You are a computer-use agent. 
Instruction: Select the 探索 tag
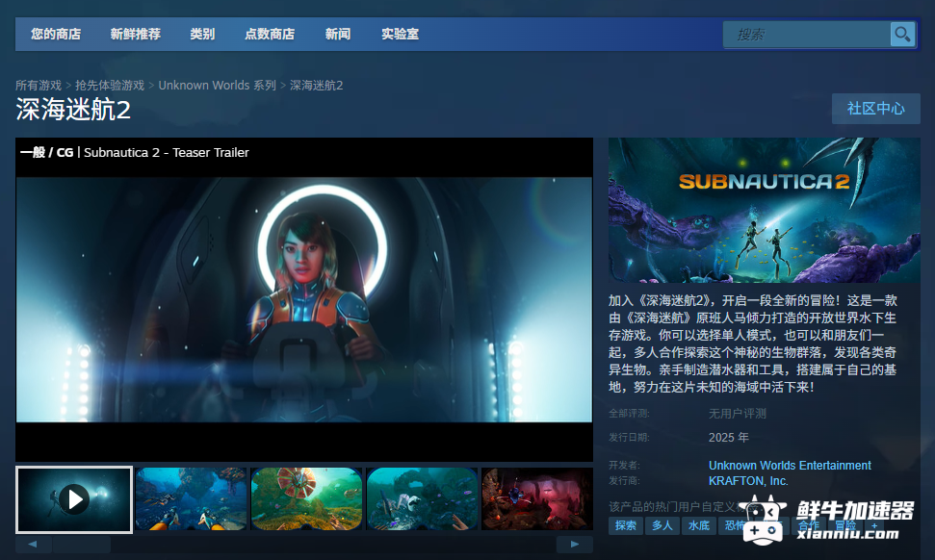[x=626, y=525]
